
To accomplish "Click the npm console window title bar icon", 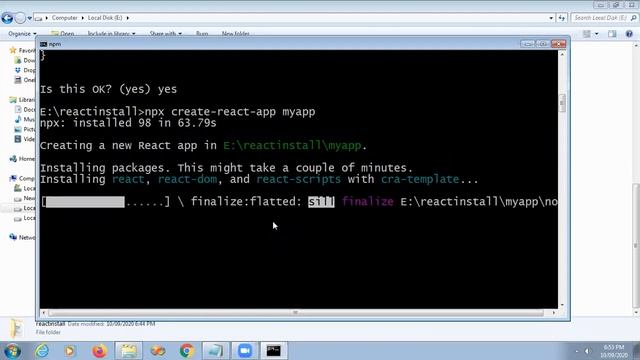I will (x=43, y=44).
